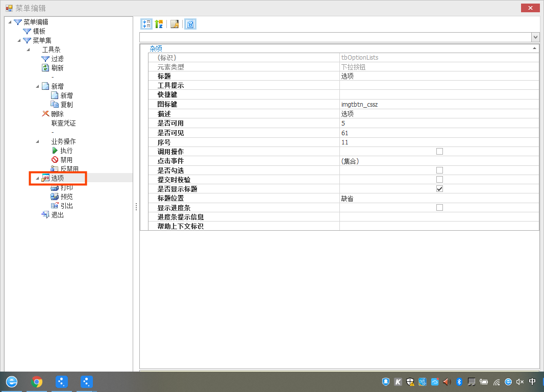Screen dimensions: 544x392
Task: Click the help question-mark icon in the toolbar
Action: pyautogui.click(x=190, y=23)
